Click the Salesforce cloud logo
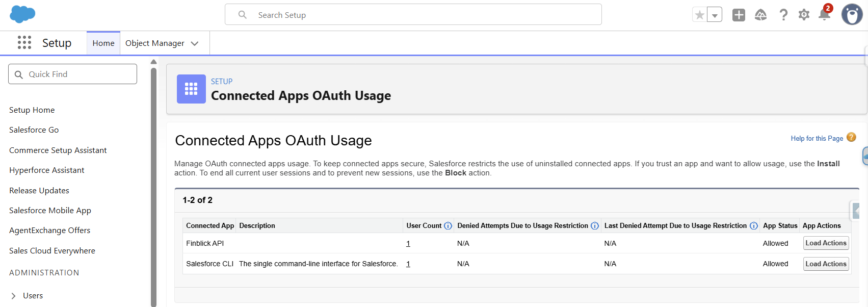Screen dimensions: 868x307 tap(22, 14)
